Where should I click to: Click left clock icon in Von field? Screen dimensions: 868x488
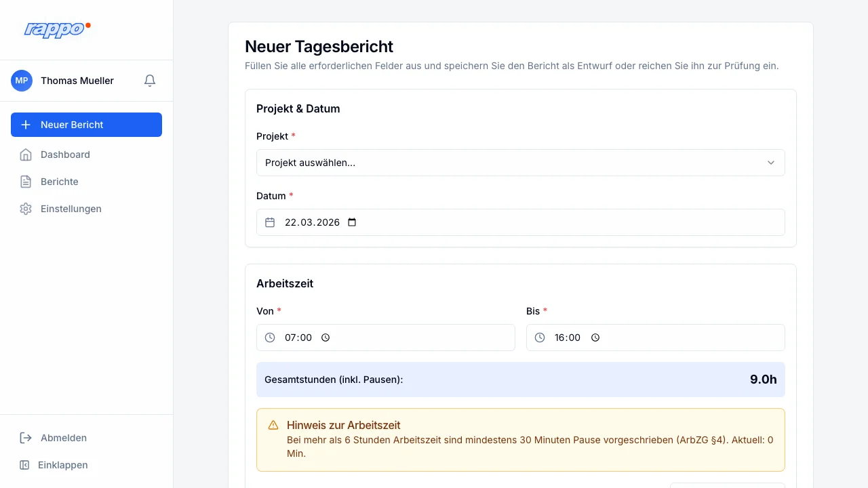point(270,338)
